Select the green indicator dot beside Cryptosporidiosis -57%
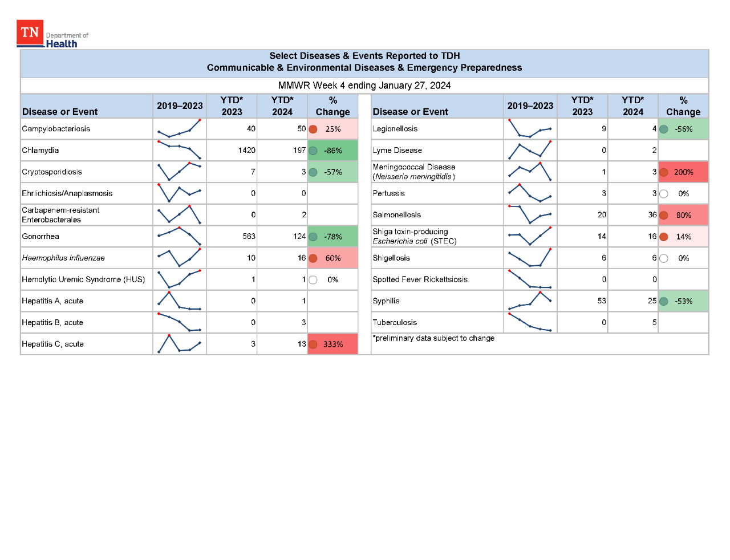This screenshot has height=560, width=730. tap(313, 172)
